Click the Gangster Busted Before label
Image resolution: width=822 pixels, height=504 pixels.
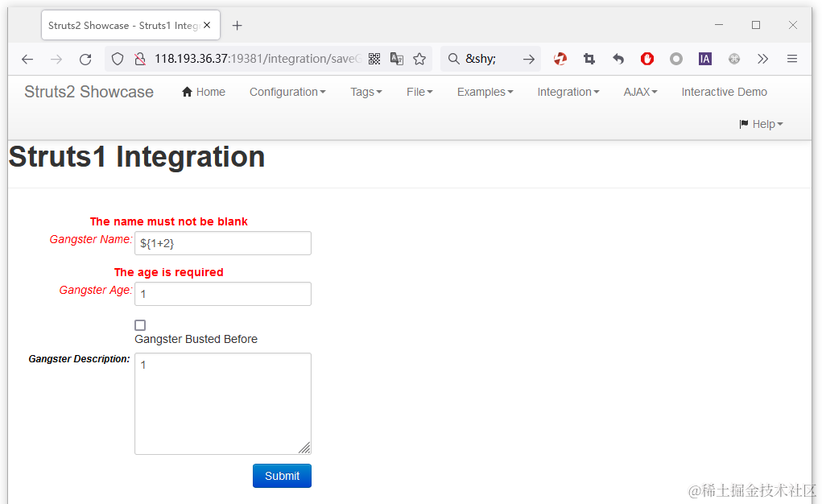point(196,339)
